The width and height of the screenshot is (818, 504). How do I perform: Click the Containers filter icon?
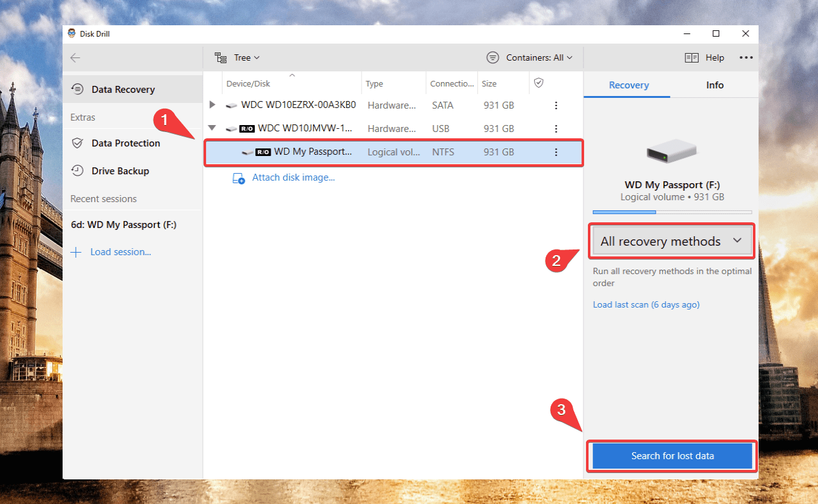492,57
